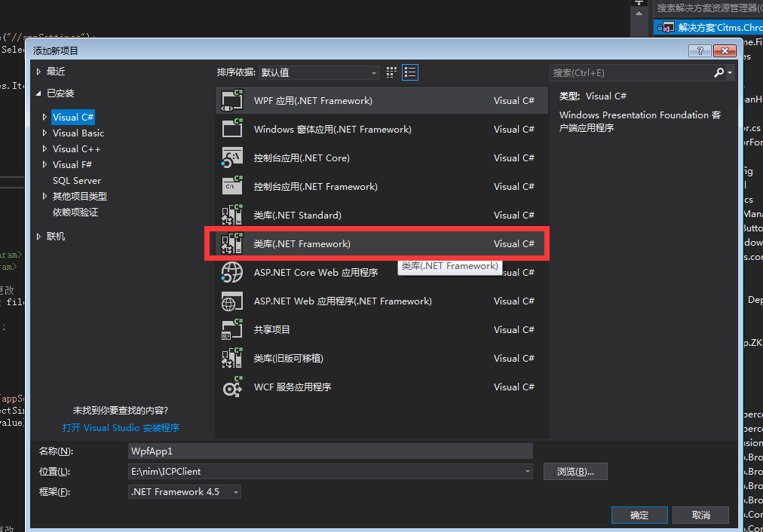The width and height of the screenshot is (763, 532).
Task: Click the solution icon in Solution Explorer
Action: click(665, 27)
